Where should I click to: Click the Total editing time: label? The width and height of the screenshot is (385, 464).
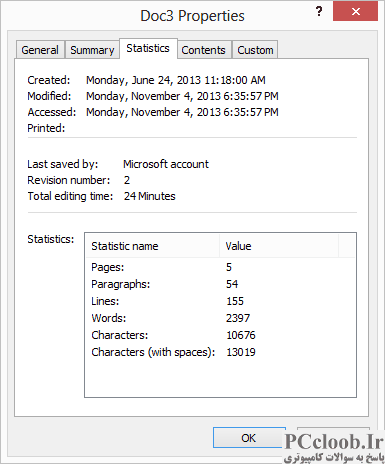point(70,196)
